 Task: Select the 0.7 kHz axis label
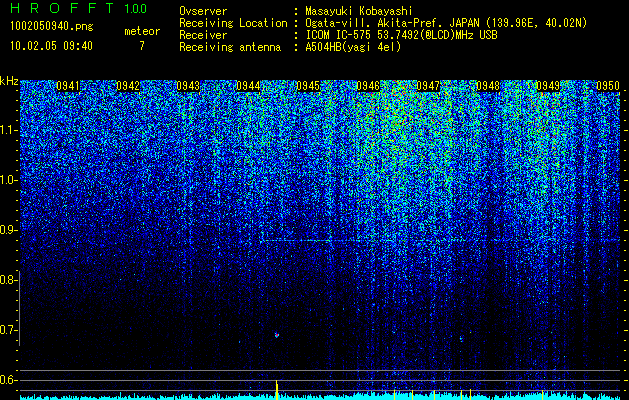point(7,330)
